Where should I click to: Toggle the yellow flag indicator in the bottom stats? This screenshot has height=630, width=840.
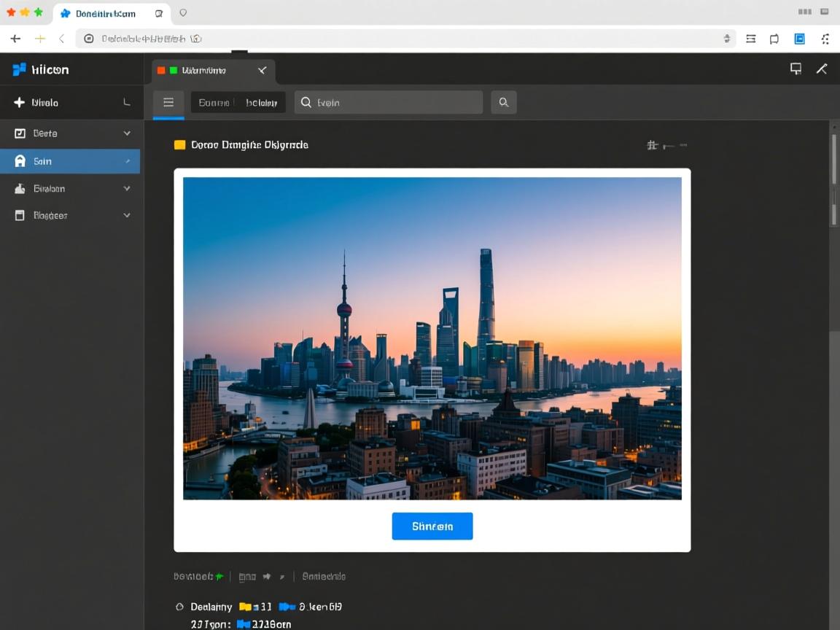pos(244,607)
